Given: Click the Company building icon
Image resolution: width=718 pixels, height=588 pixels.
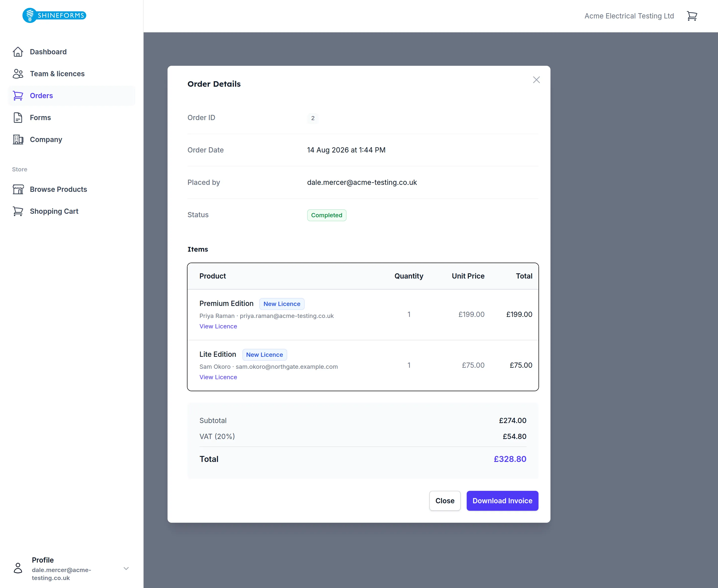Looking at the screenshot, I should 18,140.
